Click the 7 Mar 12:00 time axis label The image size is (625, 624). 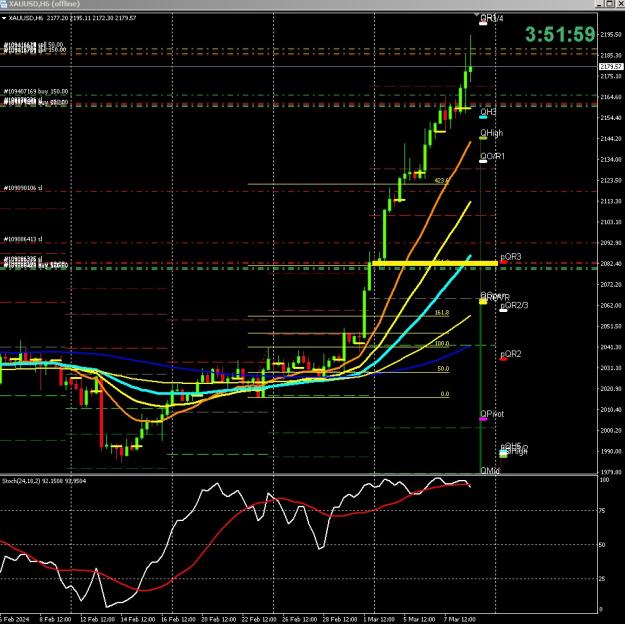(460, 620)
